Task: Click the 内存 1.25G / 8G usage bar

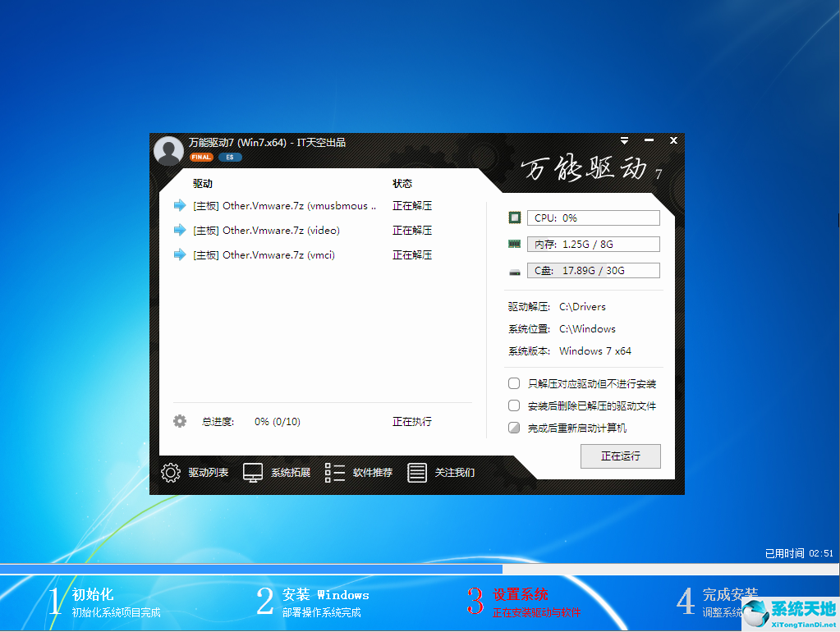Action: pyautogui.click(x=593, y=245)
